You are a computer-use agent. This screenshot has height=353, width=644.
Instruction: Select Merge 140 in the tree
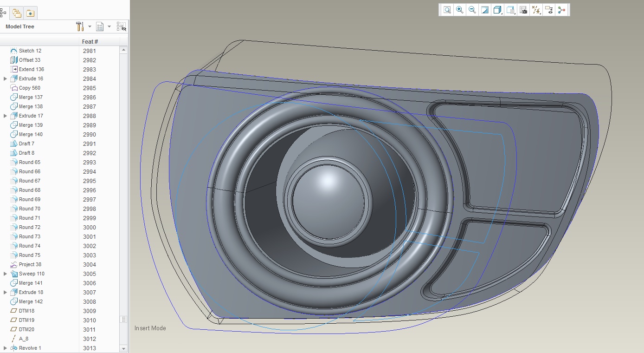coord(31,134)
